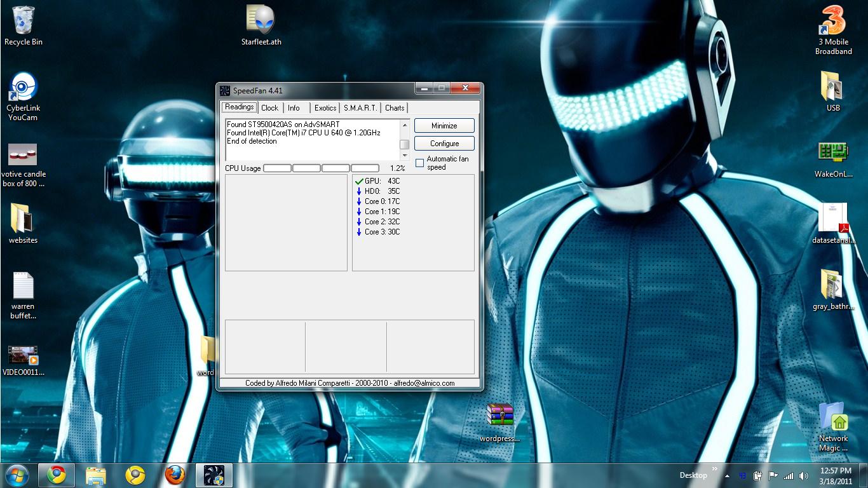Click the 1.2% CPU usage value
868x488 pixels.
[x=397, y=168]
